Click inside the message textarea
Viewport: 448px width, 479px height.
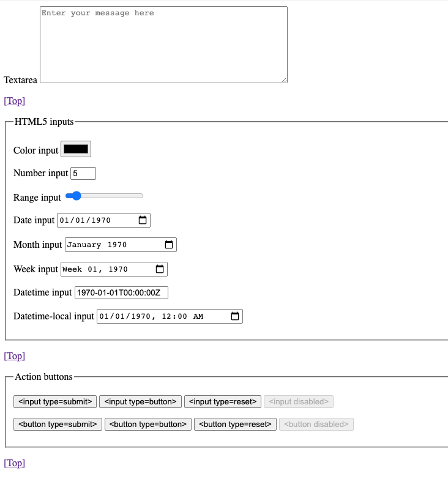163,45
